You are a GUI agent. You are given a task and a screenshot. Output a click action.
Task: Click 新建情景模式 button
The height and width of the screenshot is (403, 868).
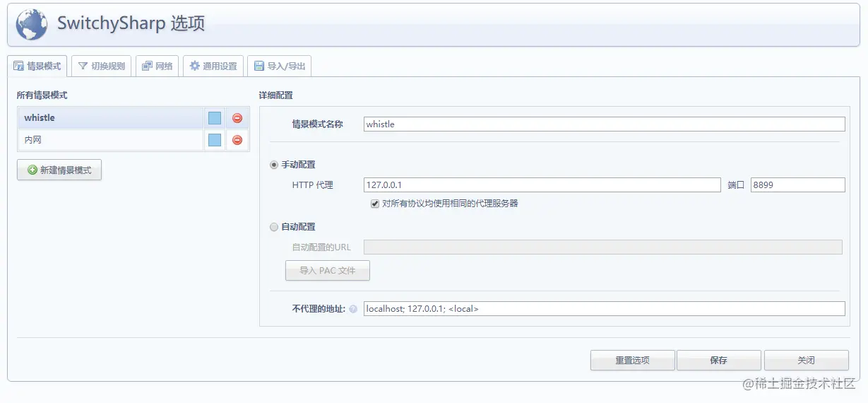click(x=59, y=170)
